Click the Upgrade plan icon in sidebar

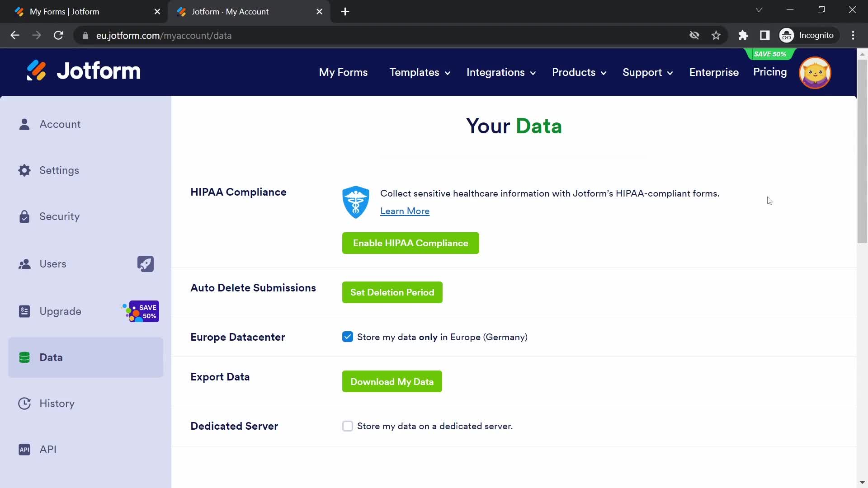click(x=24, y=311)
